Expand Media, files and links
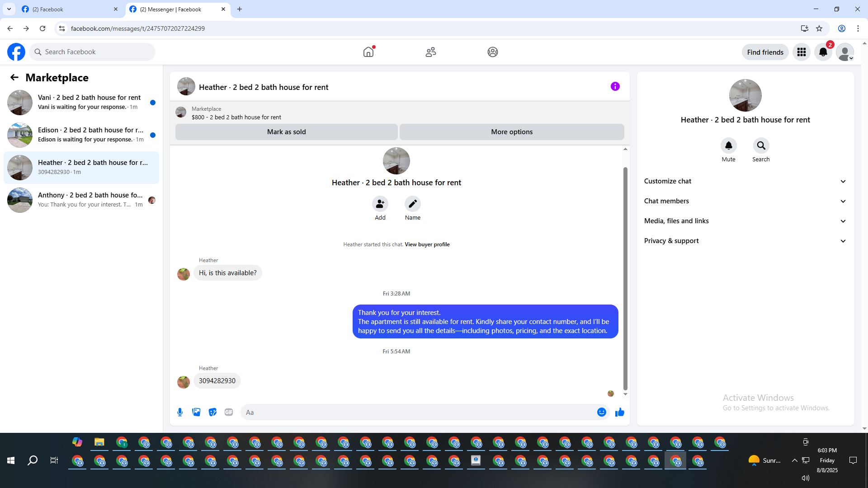This screenshot has width=868, height=488. [745, 221]
